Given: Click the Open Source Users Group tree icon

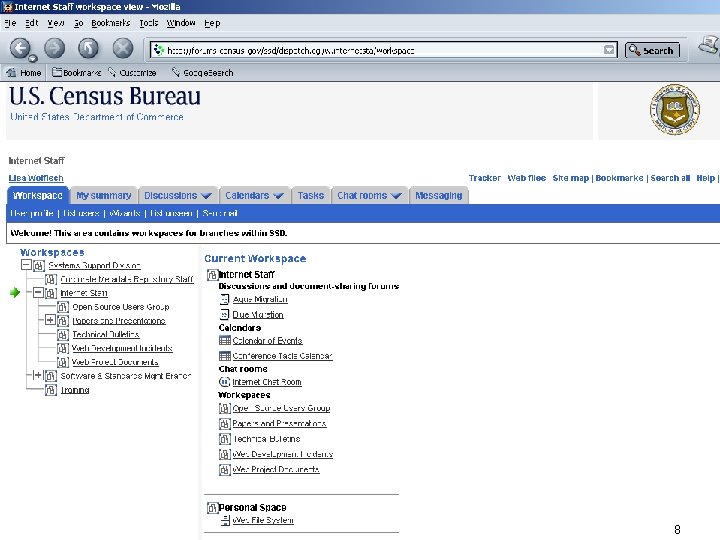Looking at the screenshot, I should [x=62, y=307].
